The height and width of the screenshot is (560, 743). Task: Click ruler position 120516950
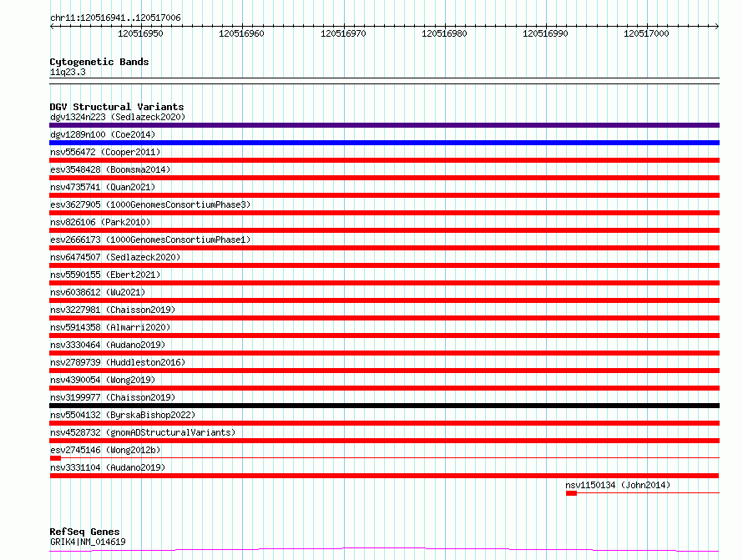coord(140,33)
